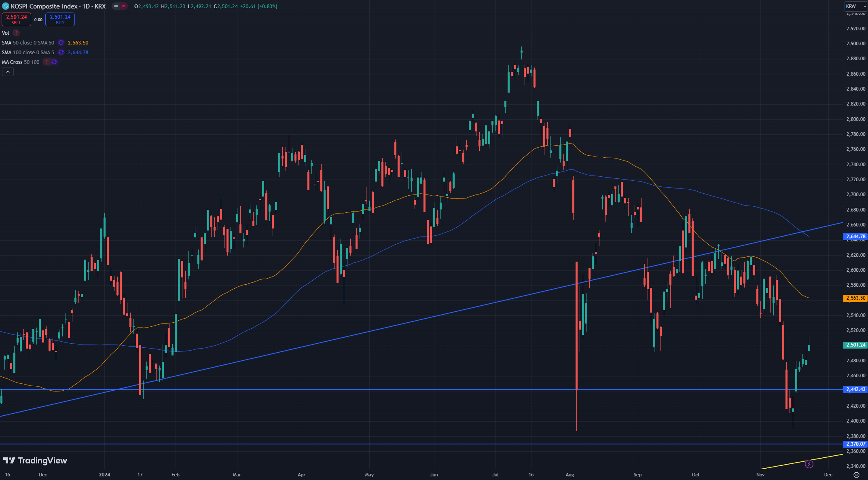Click the change value +20.61 (+0.83%)
Image resolution: width=868 pixels, height=480 pixels.
[x=258, y=6]
